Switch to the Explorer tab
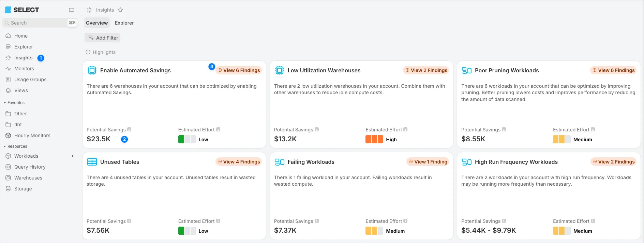Image resolution: width=644 pixels, height=243 pixels. (x=124, y=23)
